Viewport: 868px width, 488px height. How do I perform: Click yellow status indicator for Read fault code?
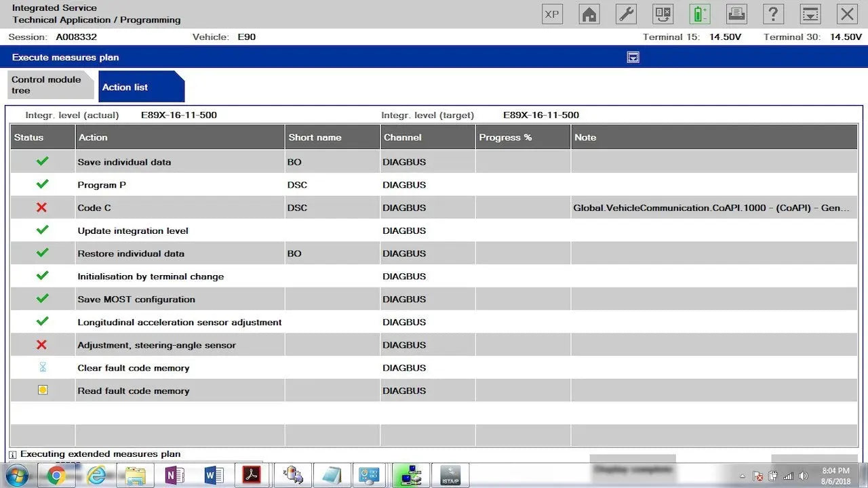43,390
